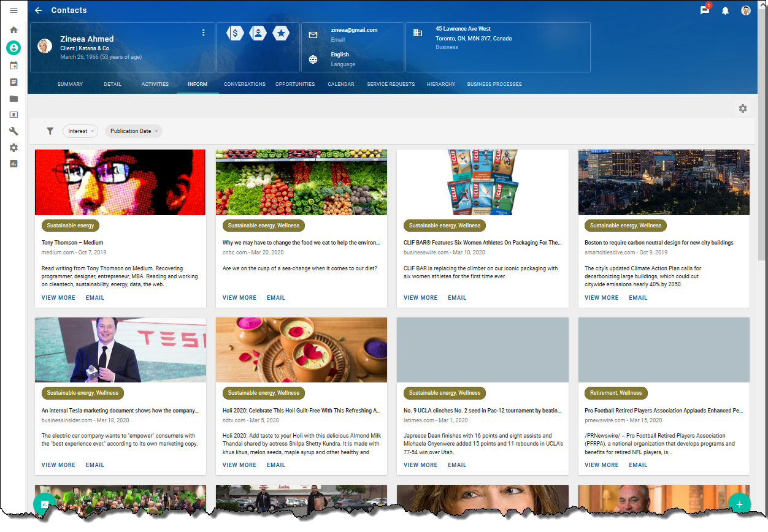Switch to the OPPORTUNITIES tab
The width and height of the screenshot is (768, 532).
pos(295,84)
